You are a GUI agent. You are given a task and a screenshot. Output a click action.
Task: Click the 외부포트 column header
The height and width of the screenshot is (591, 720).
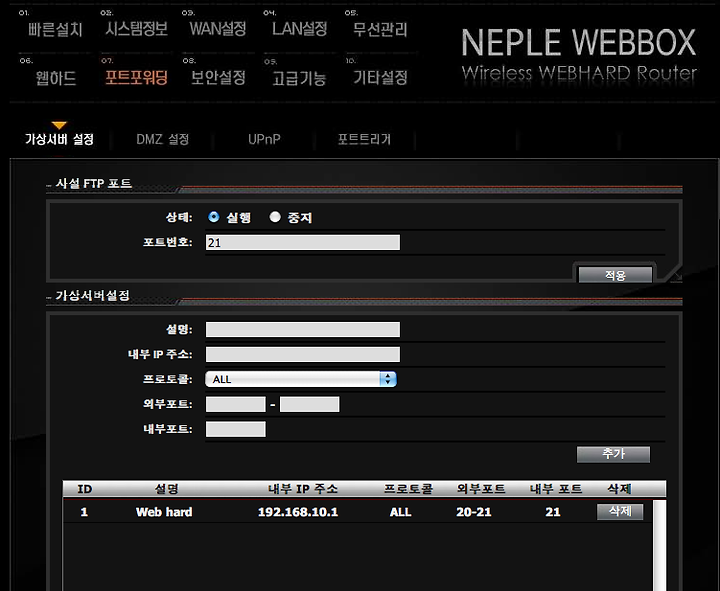click(x=481, y=489)
